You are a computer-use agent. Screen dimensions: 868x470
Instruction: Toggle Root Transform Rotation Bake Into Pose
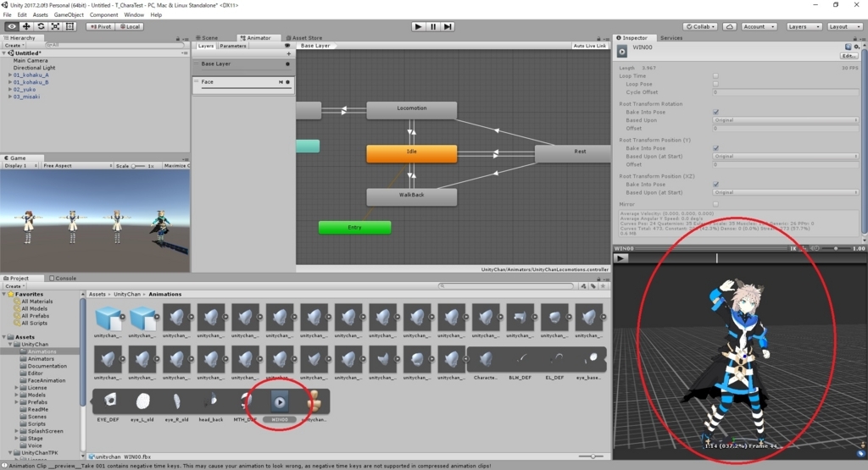coord(715,112)
